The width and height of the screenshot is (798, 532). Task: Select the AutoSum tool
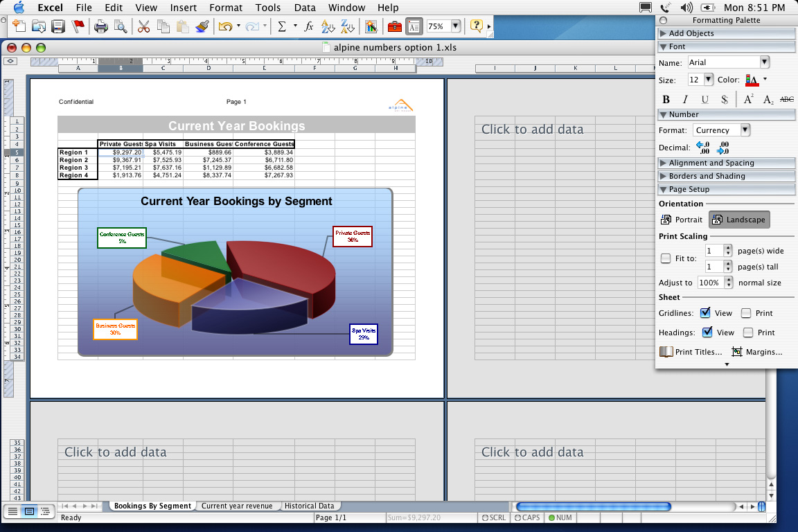click(283, 26)
